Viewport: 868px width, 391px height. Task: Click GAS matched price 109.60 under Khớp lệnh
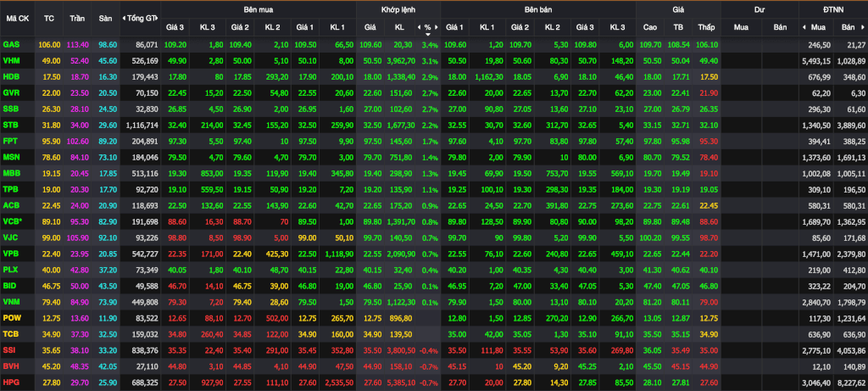(370, 44)
